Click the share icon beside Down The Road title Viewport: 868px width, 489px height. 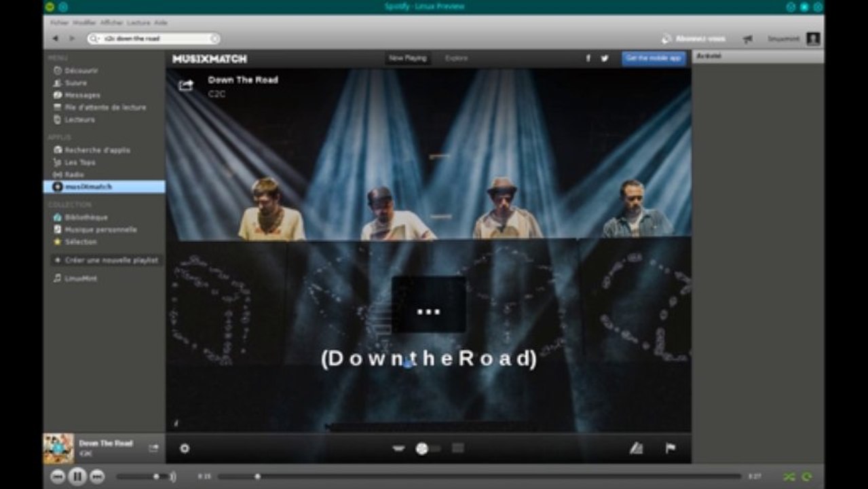click(x=186, y=86)
